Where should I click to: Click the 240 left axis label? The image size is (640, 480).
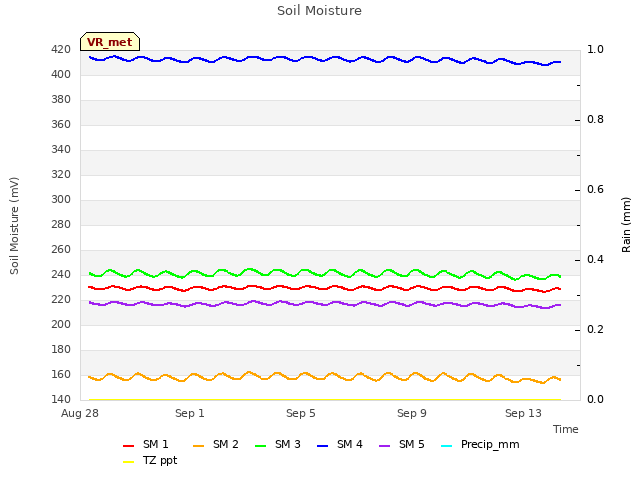pyautogui.click(x=61, y=275)
